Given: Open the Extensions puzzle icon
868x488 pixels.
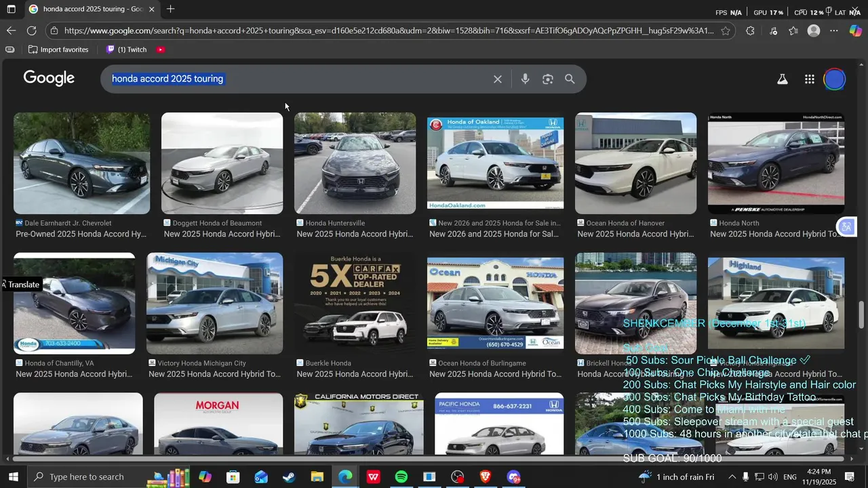Looking at the screenshot, I should pyautogui.click(x=749, y=30).
